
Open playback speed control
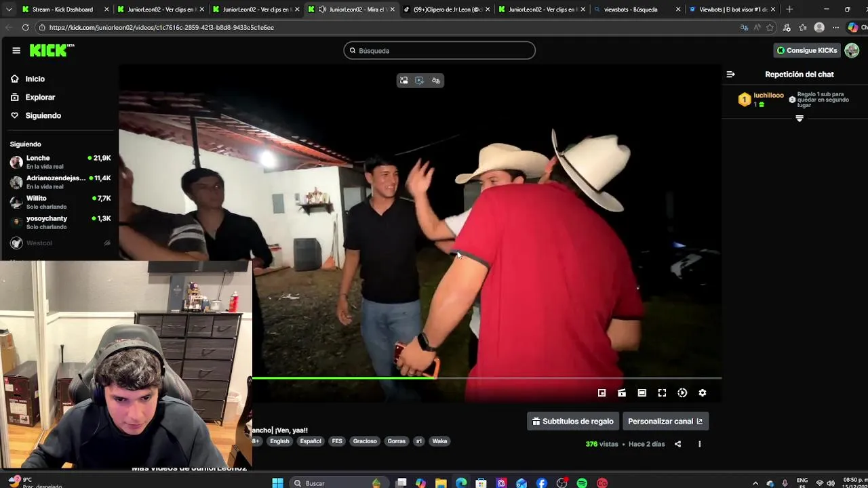[x=682, y=393]
